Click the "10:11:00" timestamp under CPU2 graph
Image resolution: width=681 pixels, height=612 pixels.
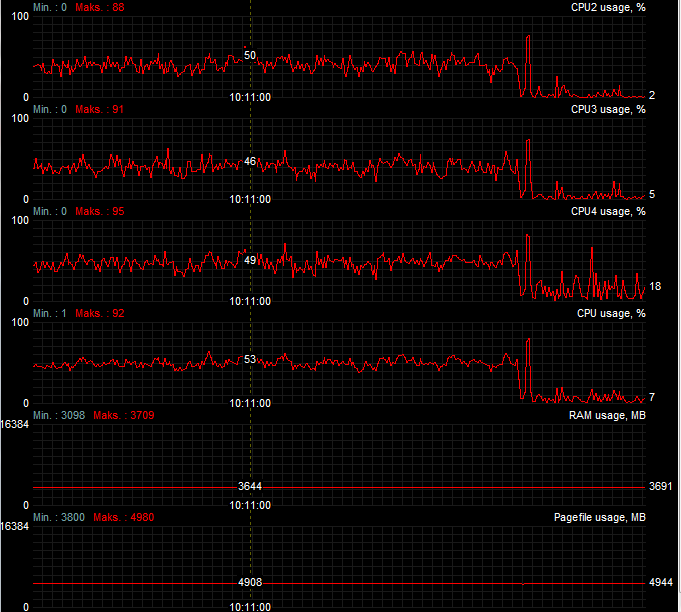pyautogui.click(x=250, y=97)
